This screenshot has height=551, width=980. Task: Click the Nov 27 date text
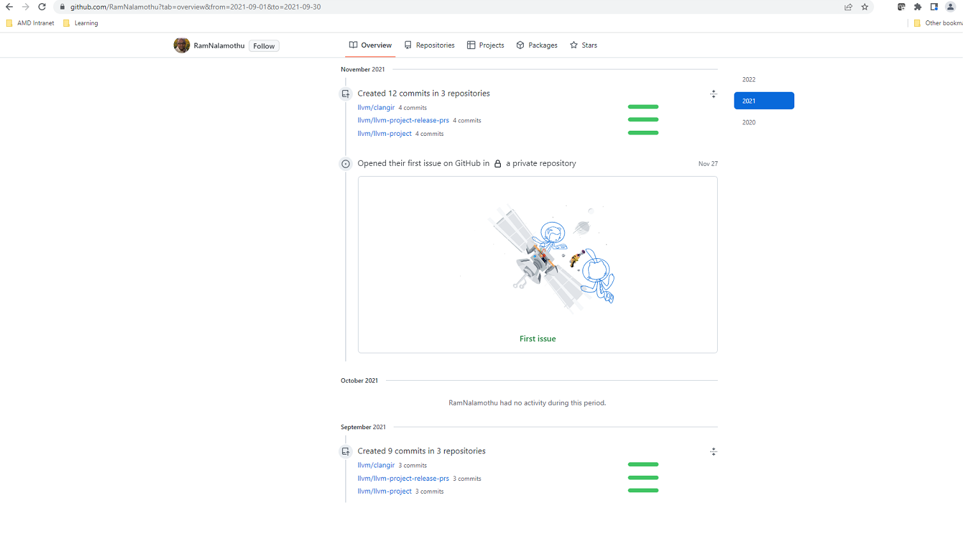coord(708,164)
